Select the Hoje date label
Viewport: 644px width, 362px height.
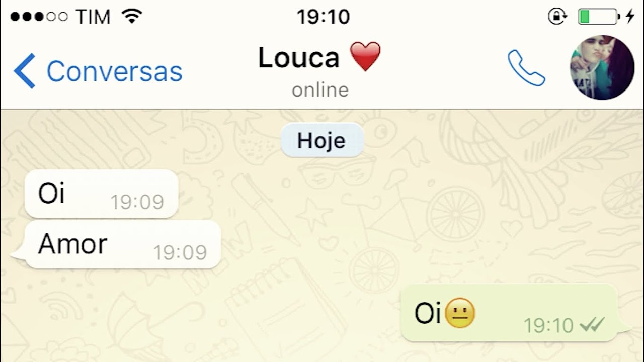(321, 140)
